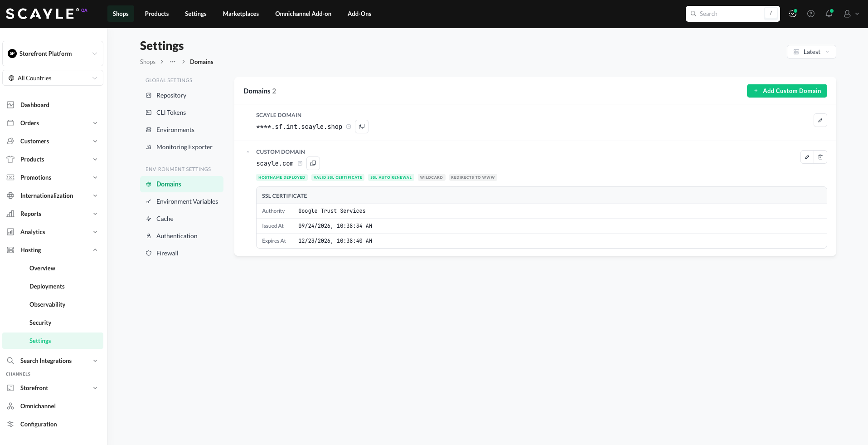Open Hosting Deployments page
Viewport: 868px width, 445px height.
[x=53, y=286]
